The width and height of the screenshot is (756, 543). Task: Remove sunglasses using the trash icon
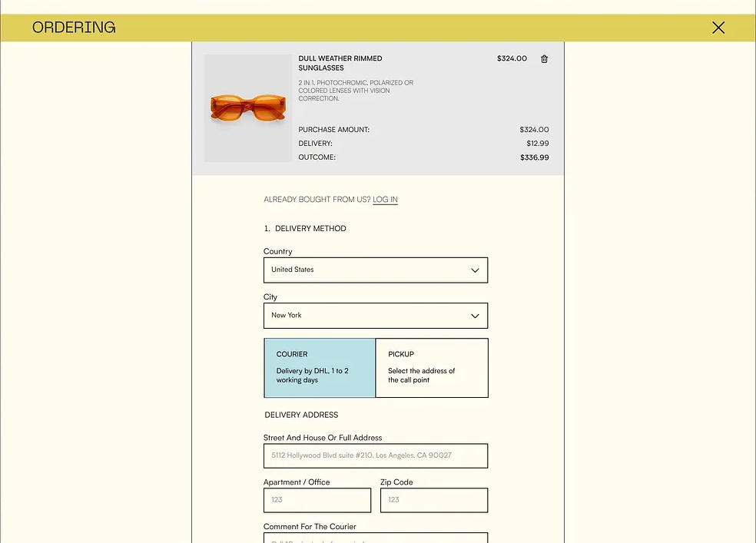(544, 59)
